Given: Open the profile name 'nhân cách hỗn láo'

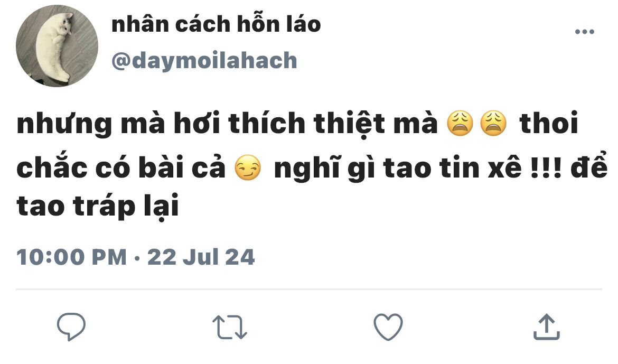Looking at the screenshot, I should tap(216, 24).
